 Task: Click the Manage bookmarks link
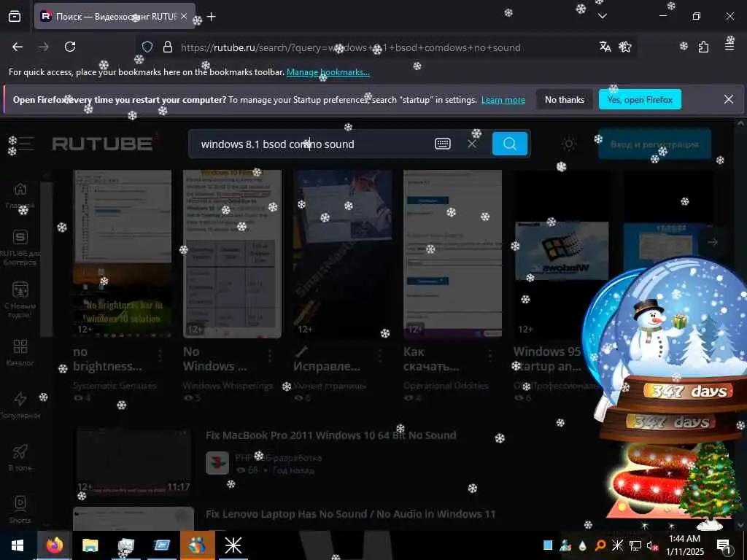[x=328, y=72]
